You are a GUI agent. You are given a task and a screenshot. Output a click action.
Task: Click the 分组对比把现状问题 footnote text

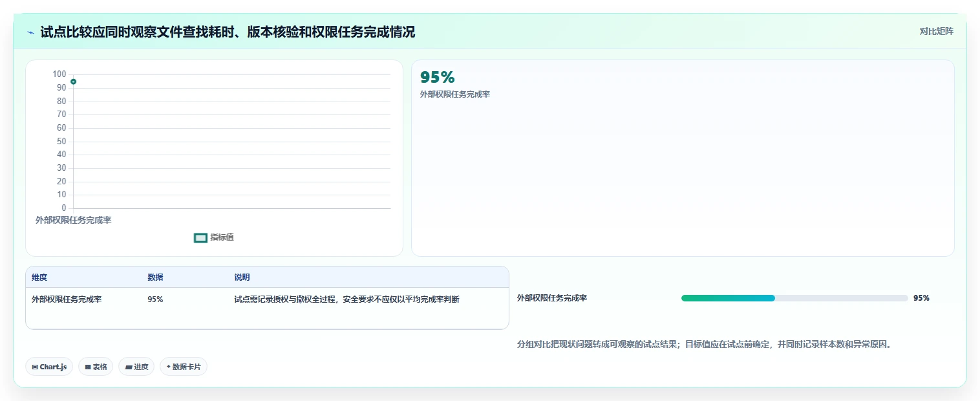[x=704, y=345]
